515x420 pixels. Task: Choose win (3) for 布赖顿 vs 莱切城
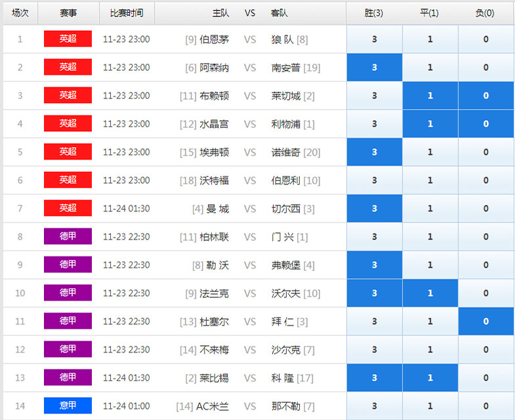coord(375,96)
